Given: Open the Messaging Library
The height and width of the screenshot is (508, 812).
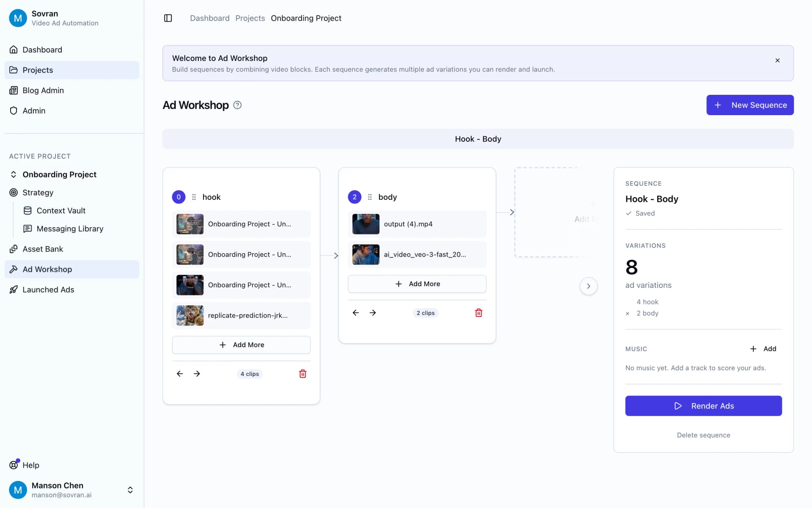Looking at the screenshot, I should tap(69, 229).
